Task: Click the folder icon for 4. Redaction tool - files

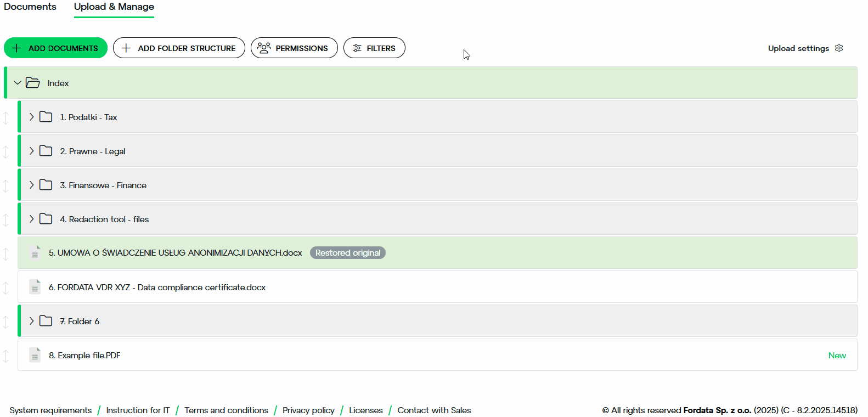Action: coord(46,219)
